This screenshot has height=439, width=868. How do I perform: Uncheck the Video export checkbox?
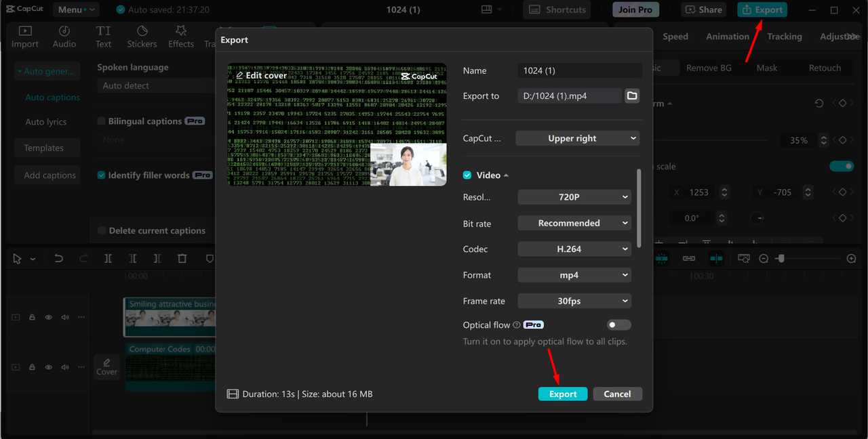point(467,175)
